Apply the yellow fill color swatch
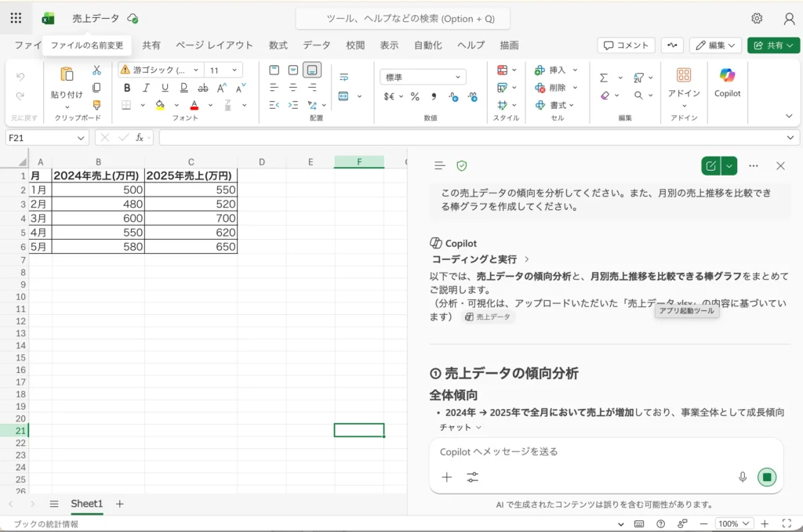803x532 pixels. coord(160,105)
